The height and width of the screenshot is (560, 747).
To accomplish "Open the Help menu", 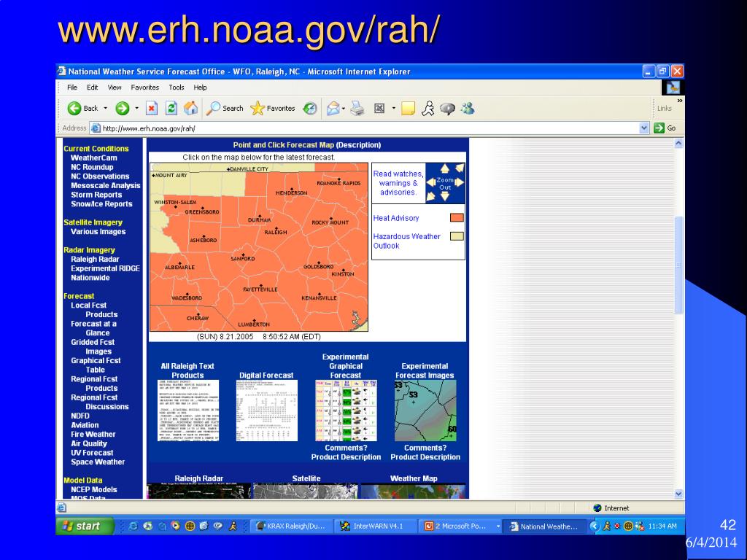I will click(200, 87).
